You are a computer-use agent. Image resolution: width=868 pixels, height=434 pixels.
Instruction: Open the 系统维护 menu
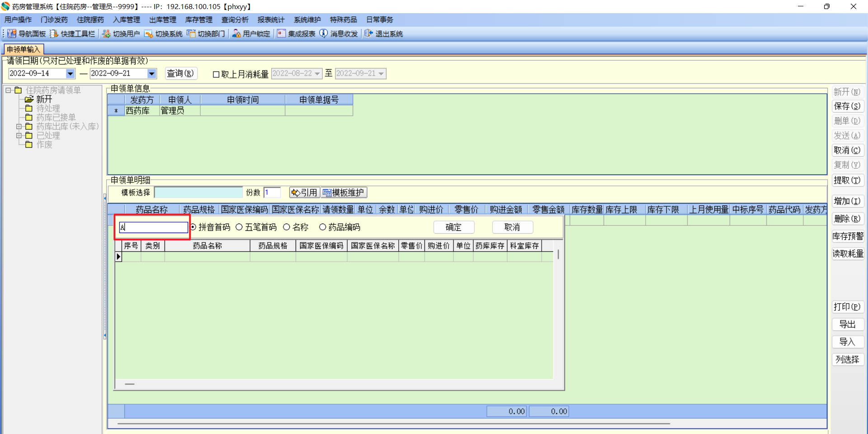tap(307, 19)
